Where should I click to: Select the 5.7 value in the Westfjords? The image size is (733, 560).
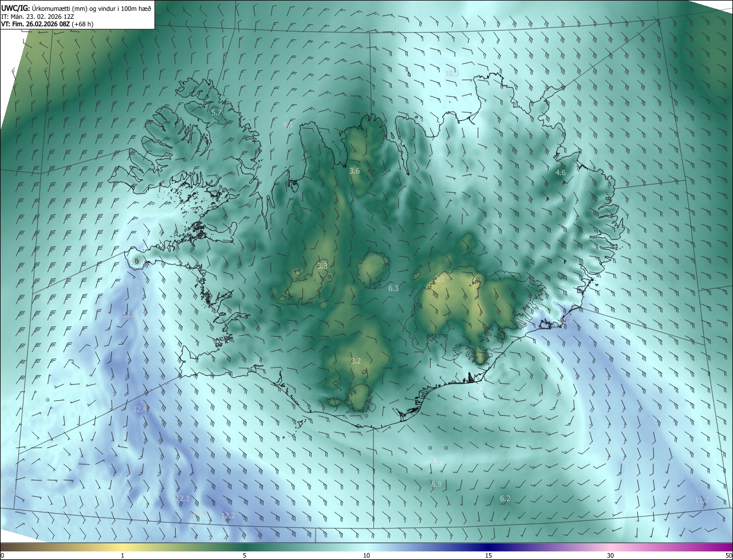(x=216, y=112)
